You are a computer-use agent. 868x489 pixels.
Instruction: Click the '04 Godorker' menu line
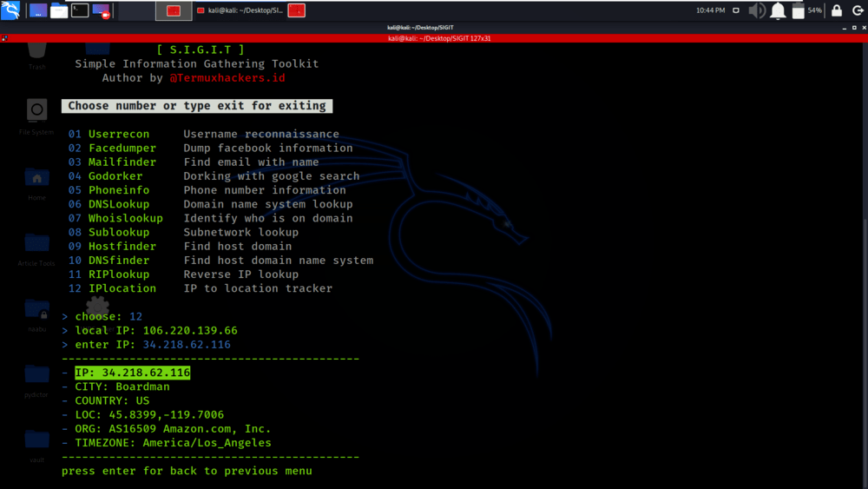click(x=214, y=176)
